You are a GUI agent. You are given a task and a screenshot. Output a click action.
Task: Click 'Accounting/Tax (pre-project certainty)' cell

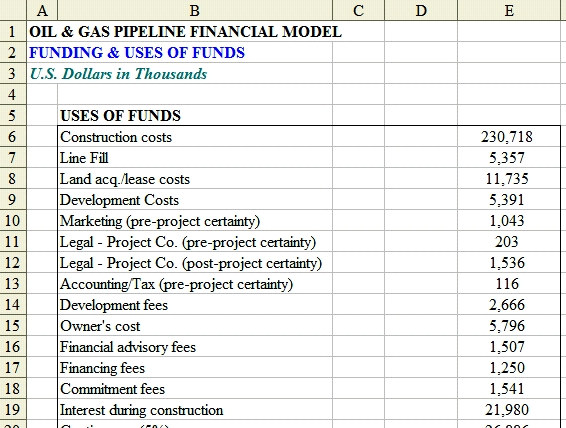point(195,283)
